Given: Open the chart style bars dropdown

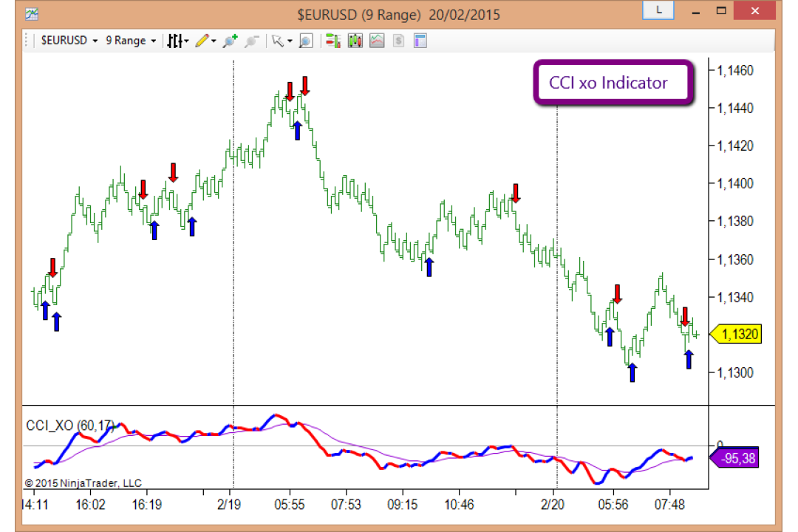Looking at the screenshot, I should [x=177, y=41].
